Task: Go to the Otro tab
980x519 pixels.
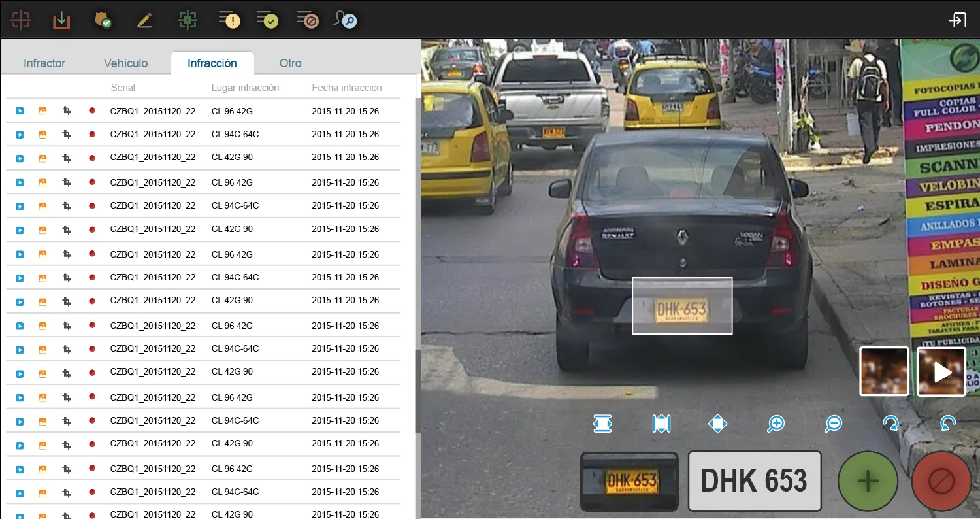Action: 291,63
